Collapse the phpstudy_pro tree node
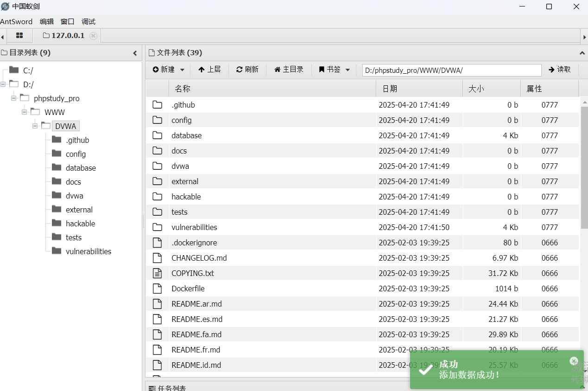 coord(14,98)
